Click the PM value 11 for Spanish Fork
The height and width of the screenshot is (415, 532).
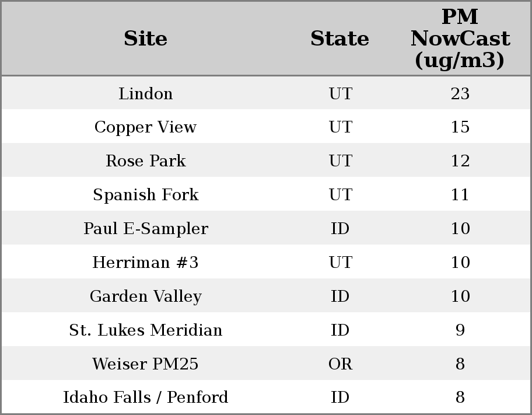click(x=460, y=195)
